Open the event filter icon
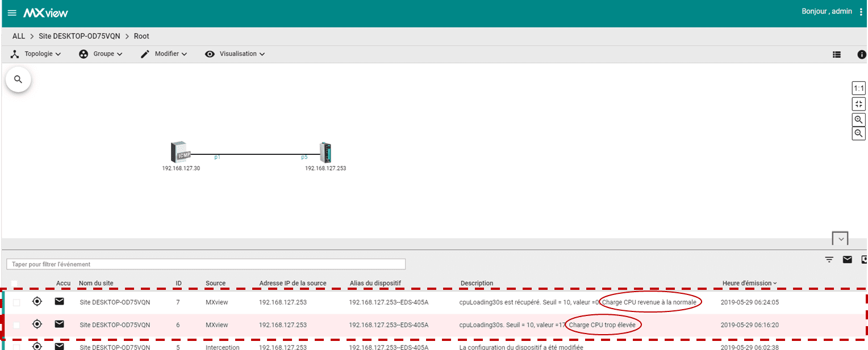868x350 pixels. point(829,260)
